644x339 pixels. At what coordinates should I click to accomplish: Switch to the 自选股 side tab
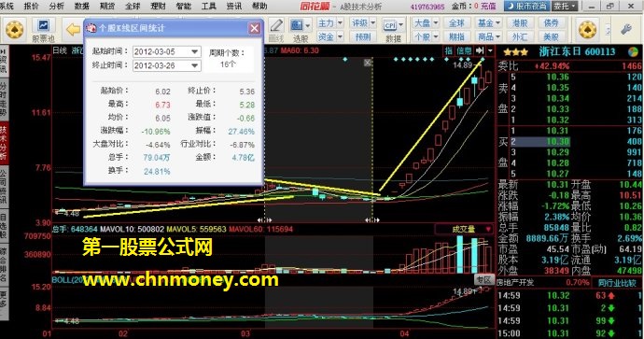[4, 226]
